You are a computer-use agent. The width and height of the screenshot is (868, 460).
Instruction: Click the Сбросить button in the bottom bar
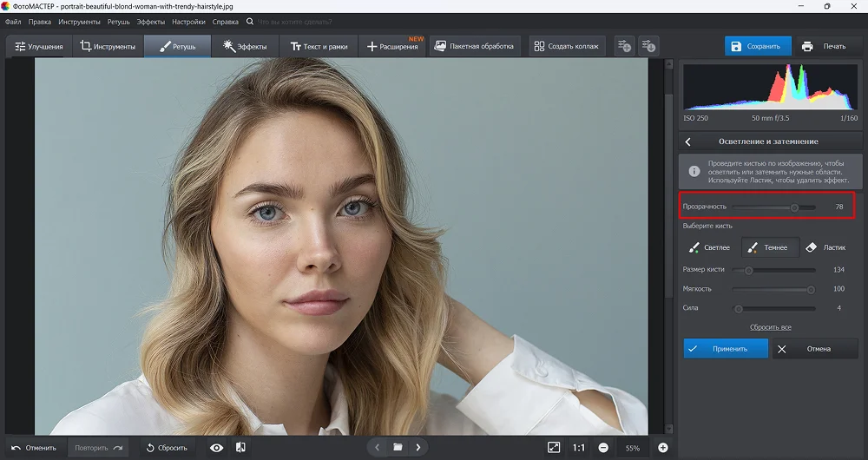click(166, 448)
